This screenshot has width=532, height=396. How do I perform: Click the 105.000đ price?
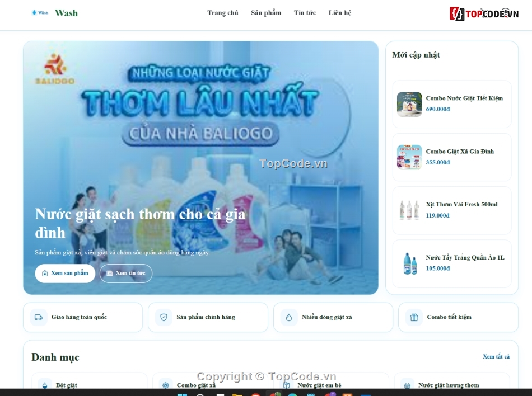(x=438, y=268)
